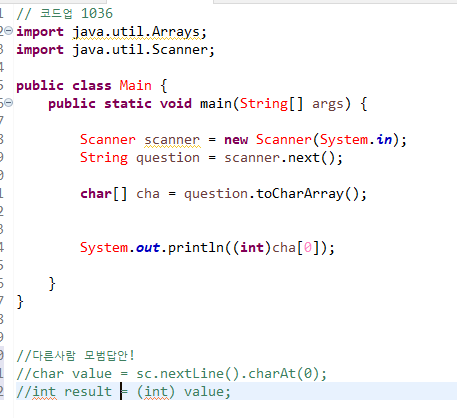Click the 'println' method call

pos(196,248)
